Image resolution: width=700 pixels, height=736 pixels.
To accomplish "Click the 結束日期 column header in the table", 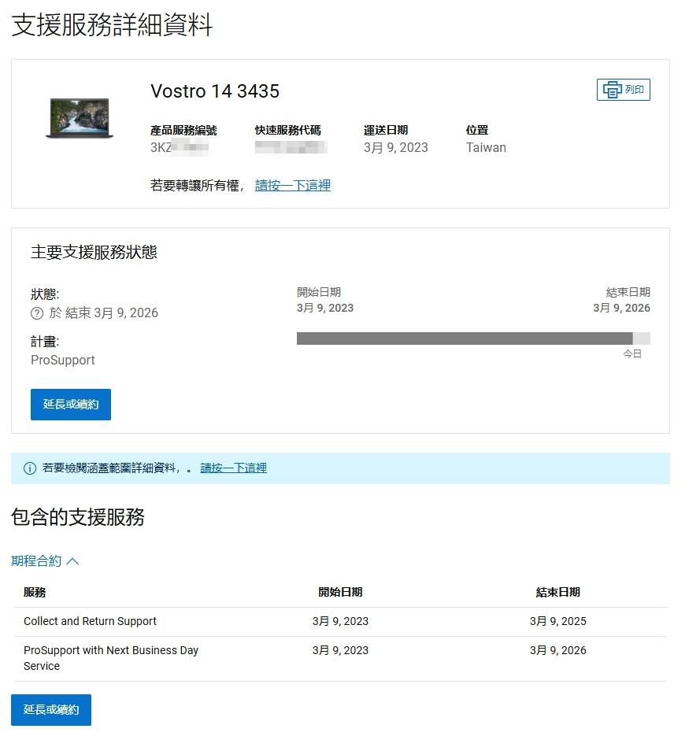I will tap(557, 592).
